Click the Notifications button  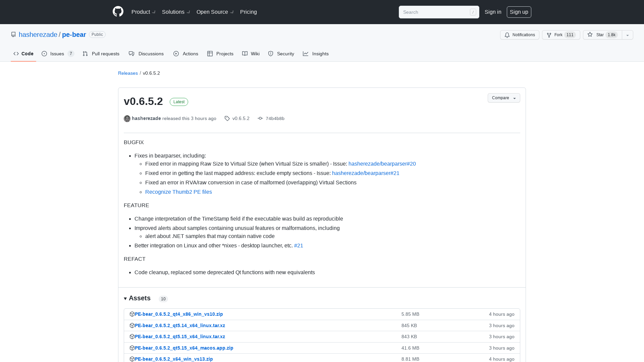520,35
